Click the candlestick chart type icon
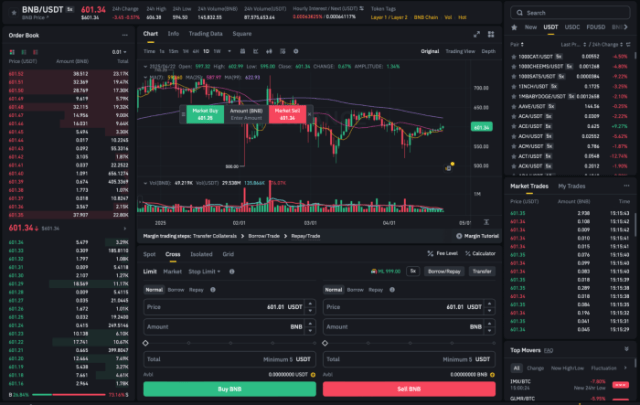 [269, 51]
